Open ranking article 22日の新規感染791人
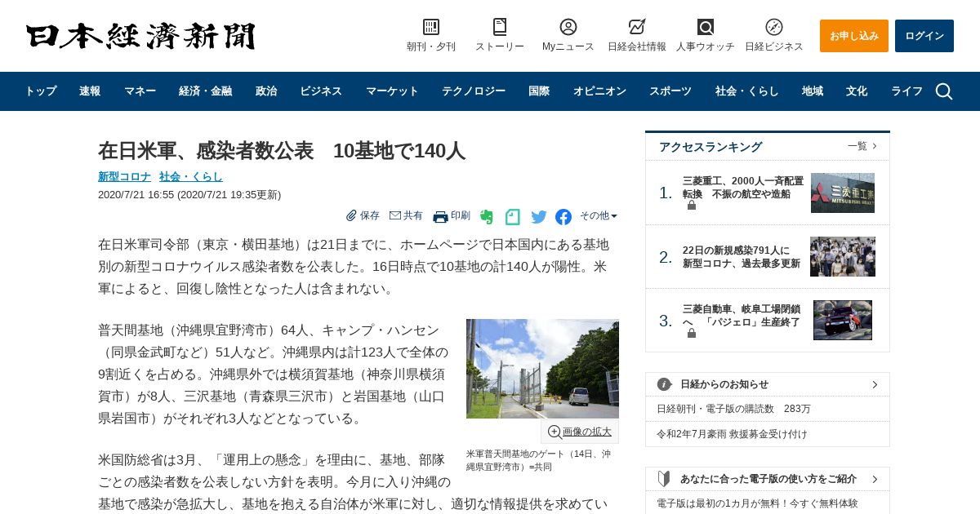 point(742,257)
